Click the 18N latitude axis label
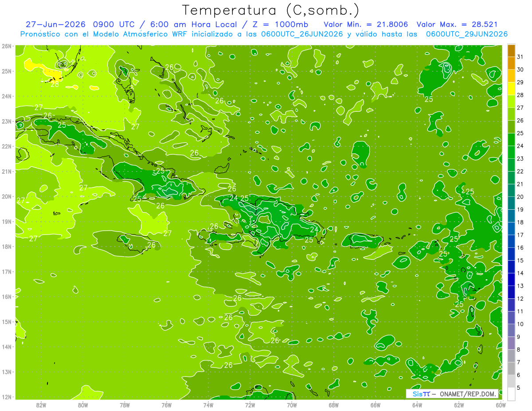Viewport: 532px width, 411px height. (x=7, y=247)
